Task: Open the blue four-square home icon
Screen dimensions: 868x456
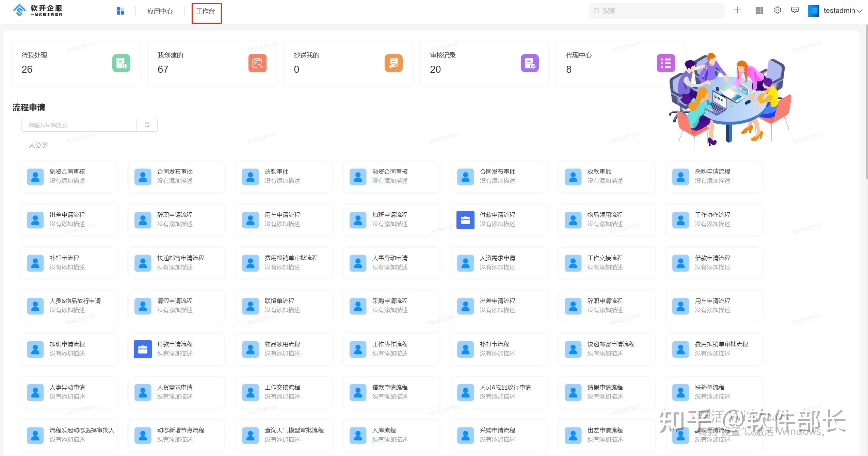Action: point(120,11)
